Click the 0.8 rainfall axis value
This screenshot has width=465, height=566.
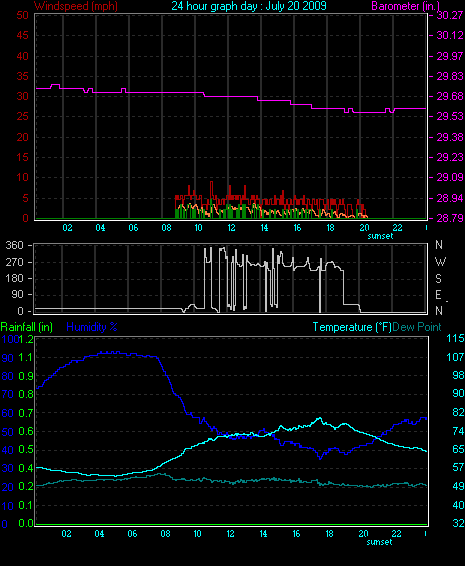click(26, 394)
